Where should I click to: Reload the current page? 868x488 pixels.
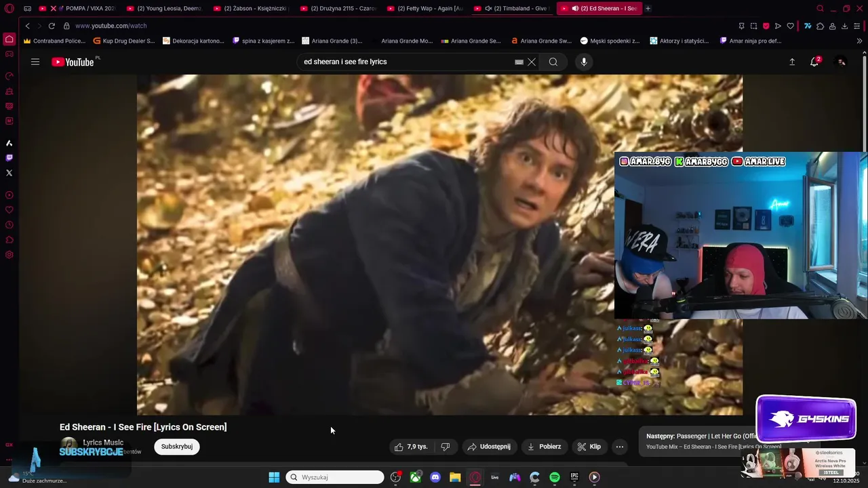(52, 26)
